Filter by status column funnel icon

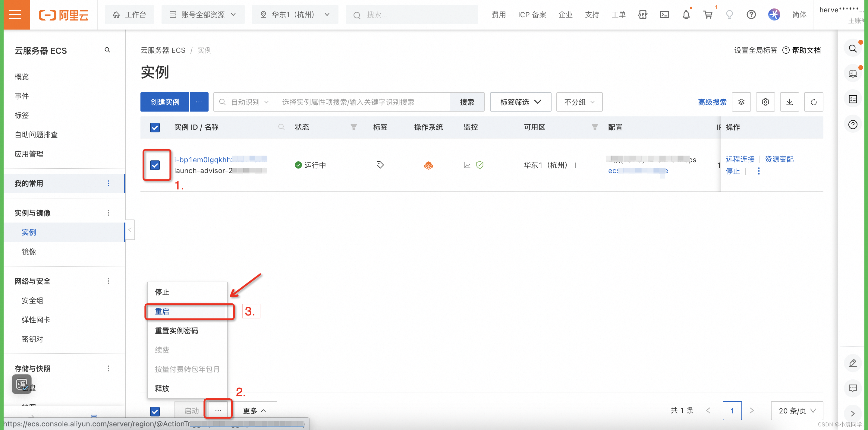[x=354, y=127]
